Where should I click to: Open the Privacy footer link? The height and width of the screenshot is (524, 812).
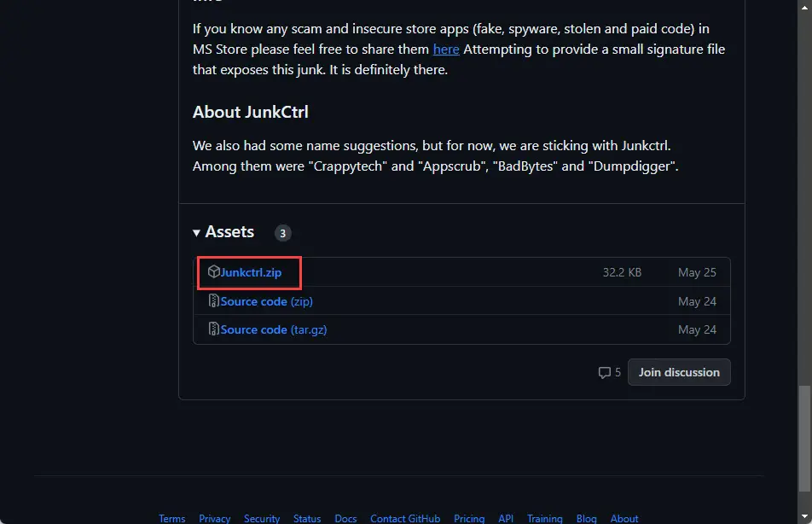214,518
